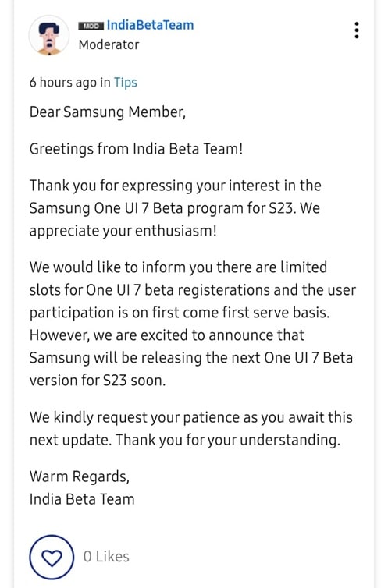Click the 'Thank you for expressing' line
This screenshot has height=588, width=388.
pos(175,186)
